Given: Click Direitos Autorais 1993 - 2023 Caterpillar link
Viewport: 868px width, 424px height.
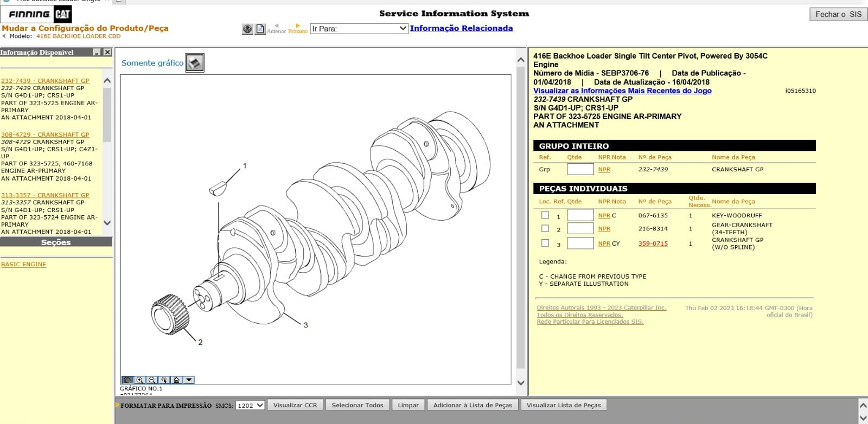Looking at the screenshot, I should pyautogui.click(x=601, y=308).
